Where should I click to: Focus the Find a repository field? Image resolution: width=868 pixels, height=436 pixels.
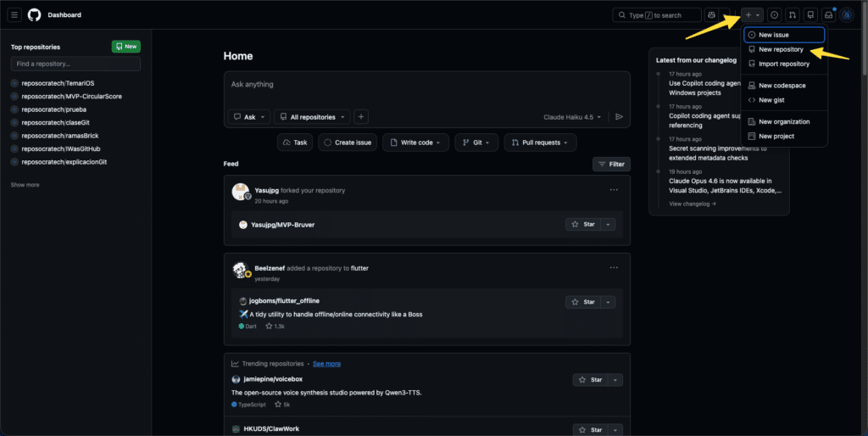click(x=75, y=64)
